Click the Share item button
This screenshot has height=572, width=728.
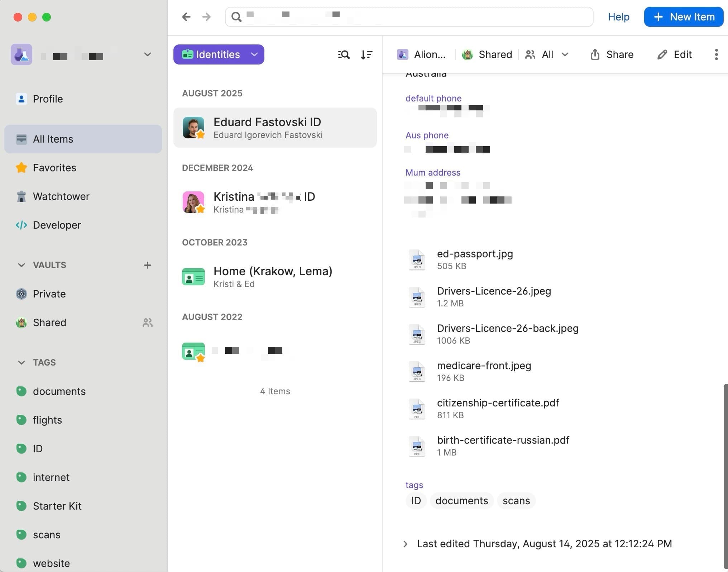[x=612, y=54]
